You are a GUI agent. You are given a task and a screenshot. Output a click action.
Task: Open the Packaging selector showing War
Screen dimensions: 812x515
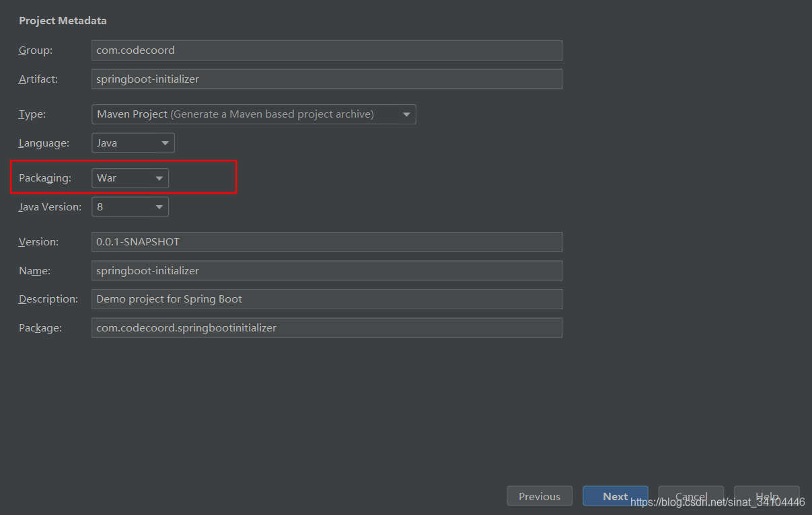[129, 177]
